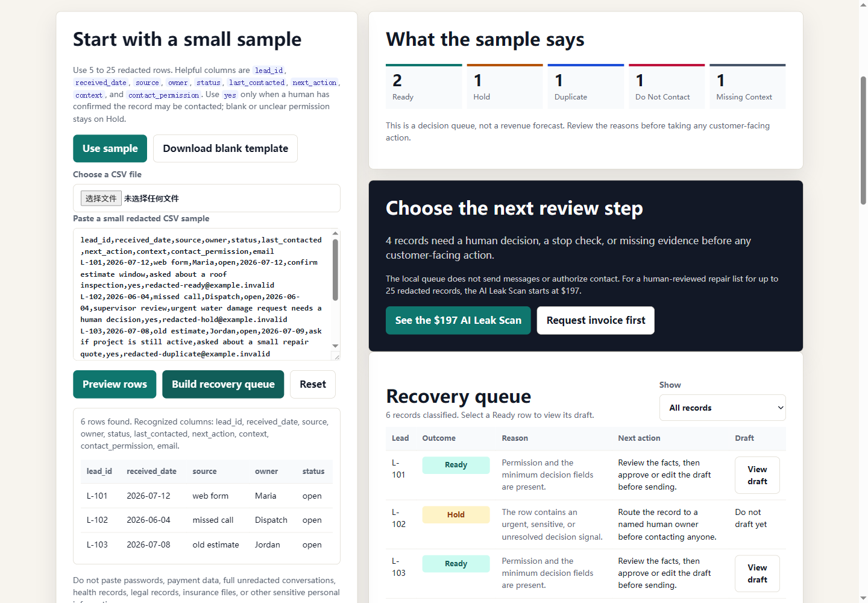Click the status preview column header
Image resolution: width=868 pixels, height=603 pixels.
(x=313, y=472)
